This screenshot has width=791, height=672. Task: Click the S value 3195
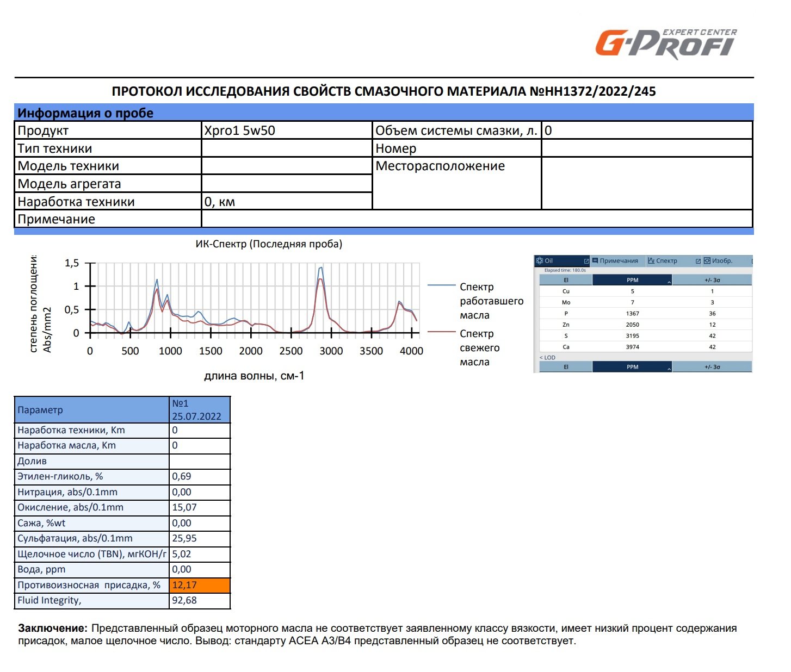click(632, 336)
